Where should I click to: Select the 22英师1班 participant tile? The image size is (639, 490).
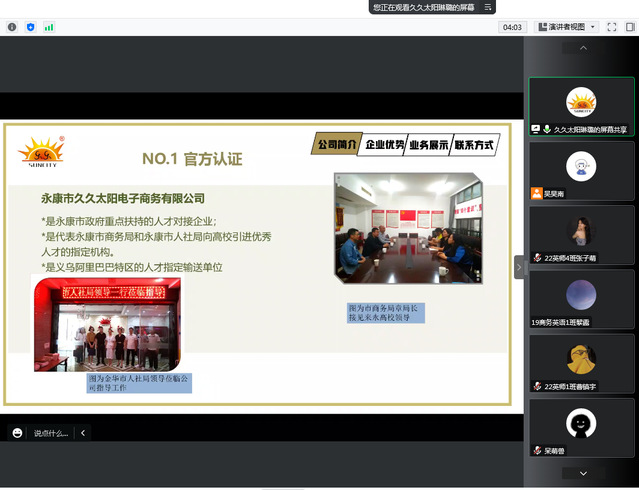pos(582,364)
